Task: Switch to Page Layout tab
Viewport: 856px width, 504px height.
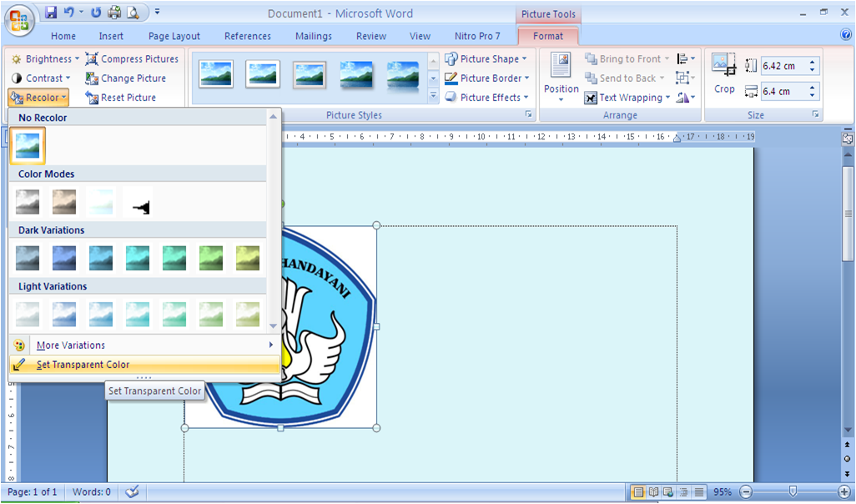Action: 174,36
